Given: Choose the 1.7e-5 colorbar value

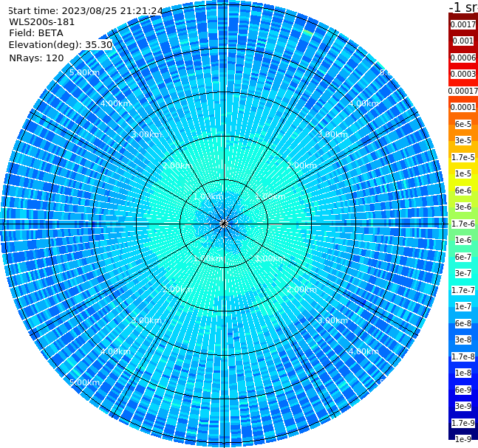Looking at the screenshot, I should tap(463, 157).
